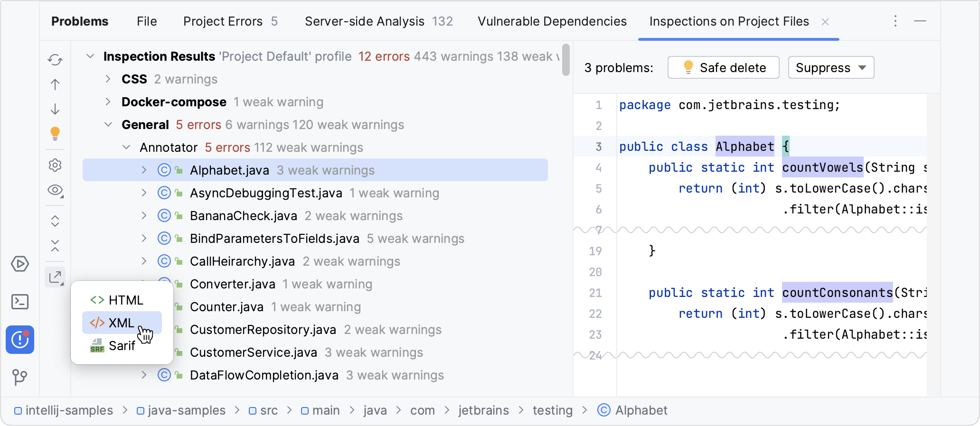The height and width of the screenshot is (426, 980).
Task: Select Sarif export format
Action: click(122, 346)
